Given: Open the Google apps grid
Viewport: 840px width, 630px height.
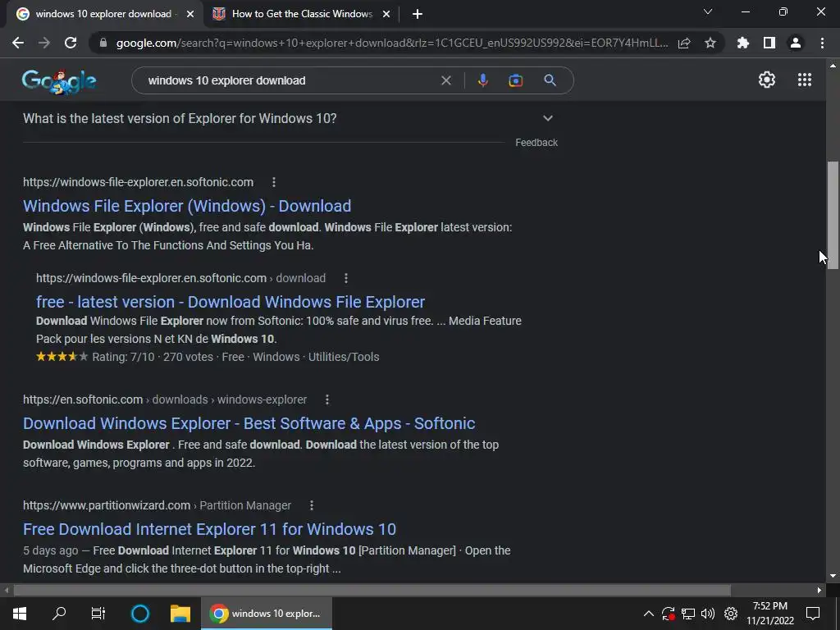Looking at the screenshot, I should [805, 80].
